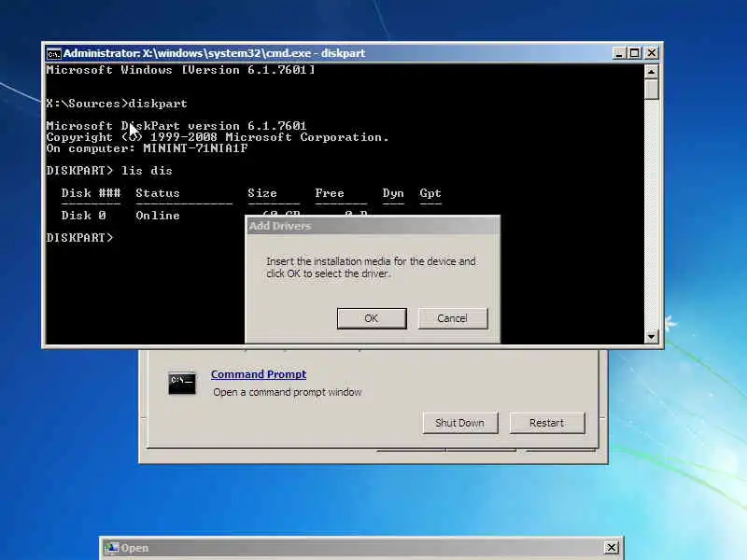
Task: Close the Open dialog window
Action: pos(612,548)
